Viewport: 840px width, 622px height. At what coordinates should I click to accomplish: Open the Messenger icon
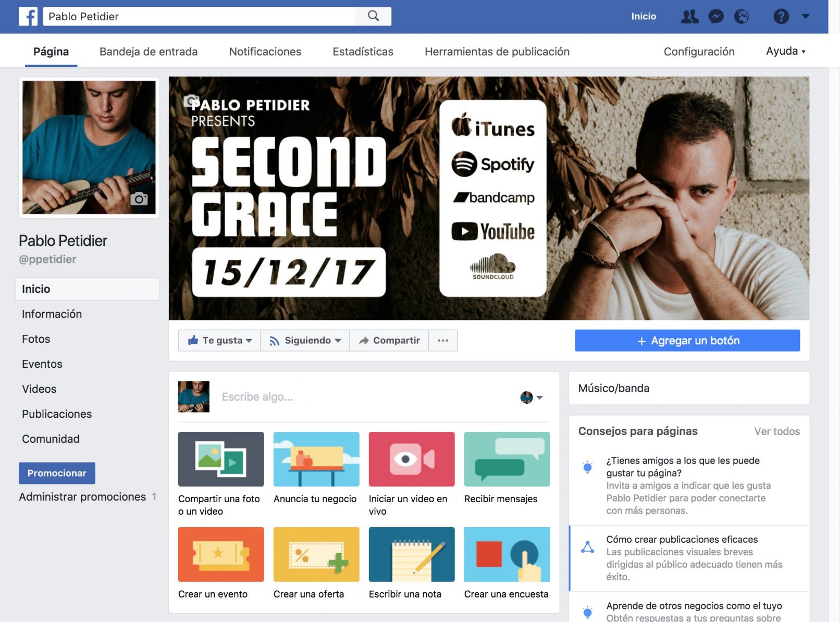tap(716, 17)
